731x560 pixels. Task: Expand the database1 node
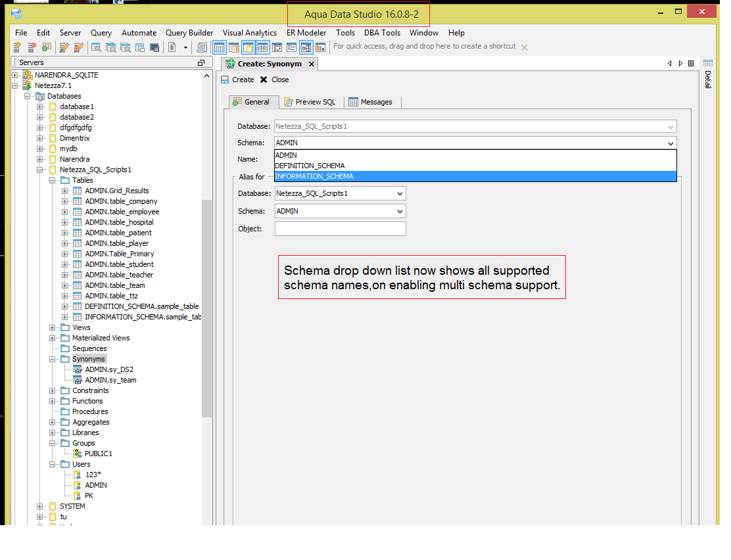coord(40,106)
